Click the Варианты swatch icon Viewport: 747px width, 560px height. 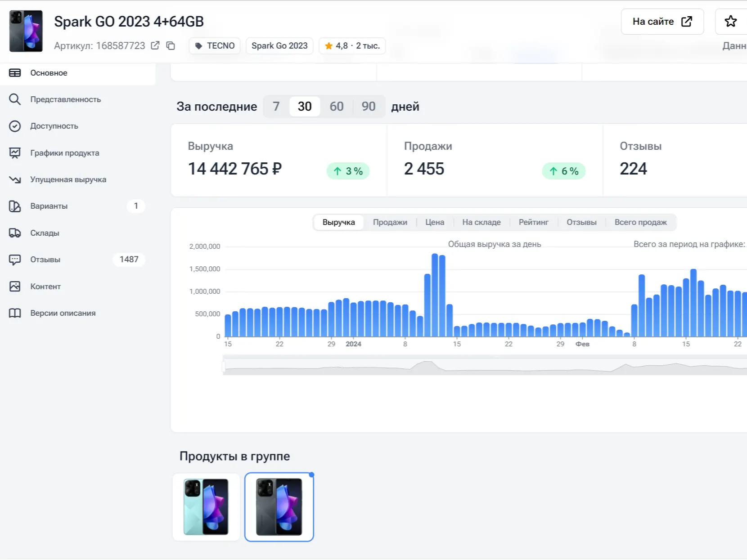[15, 206]
